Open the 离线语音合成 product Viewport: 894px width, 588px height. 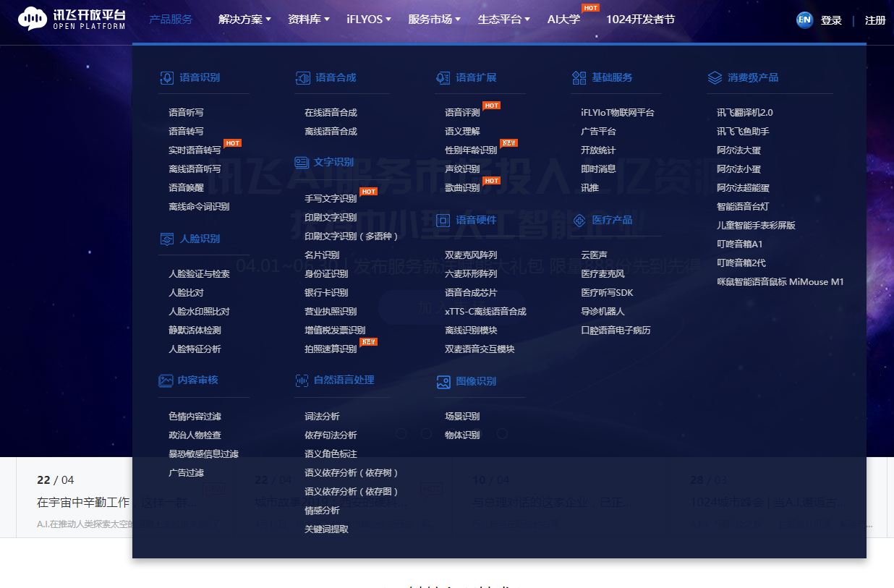(x=331, y=132)
